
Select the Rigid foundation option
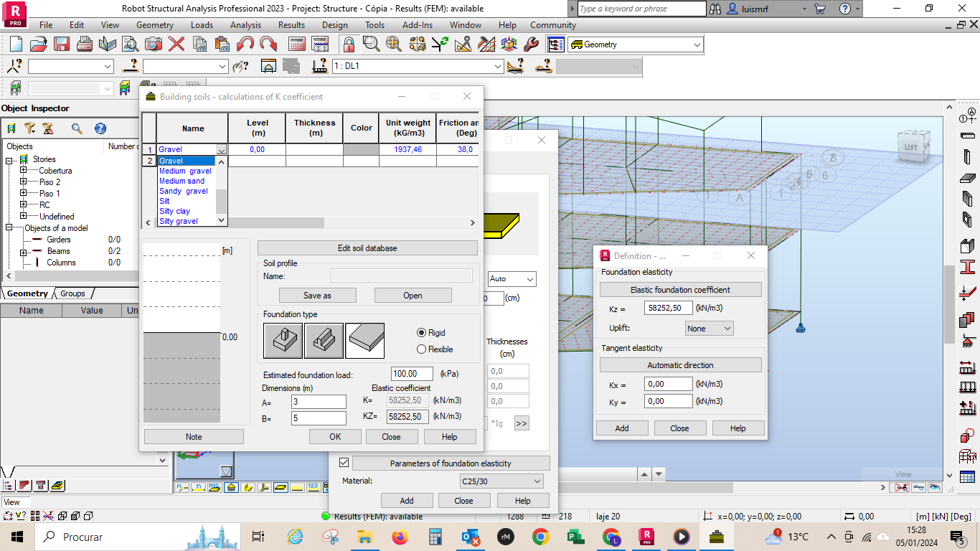423,333
